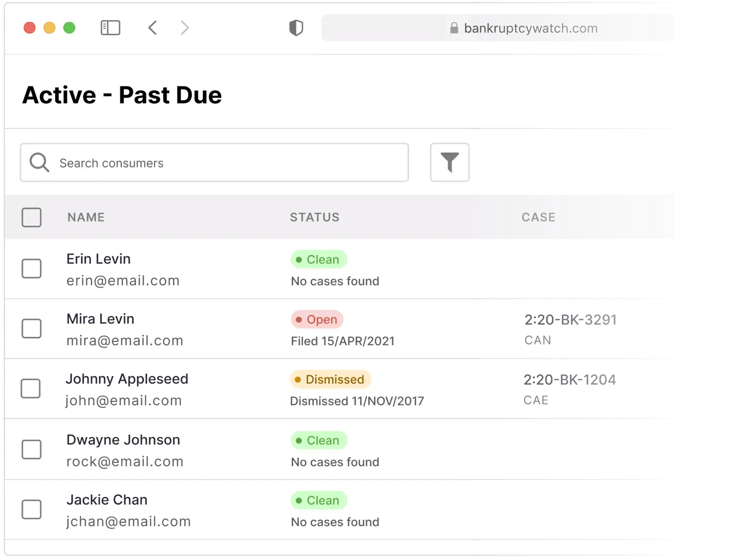Click the bankruptcywatch.com address bar
The width and height of the screenshot is (732, 560).
tap(530, 28)
